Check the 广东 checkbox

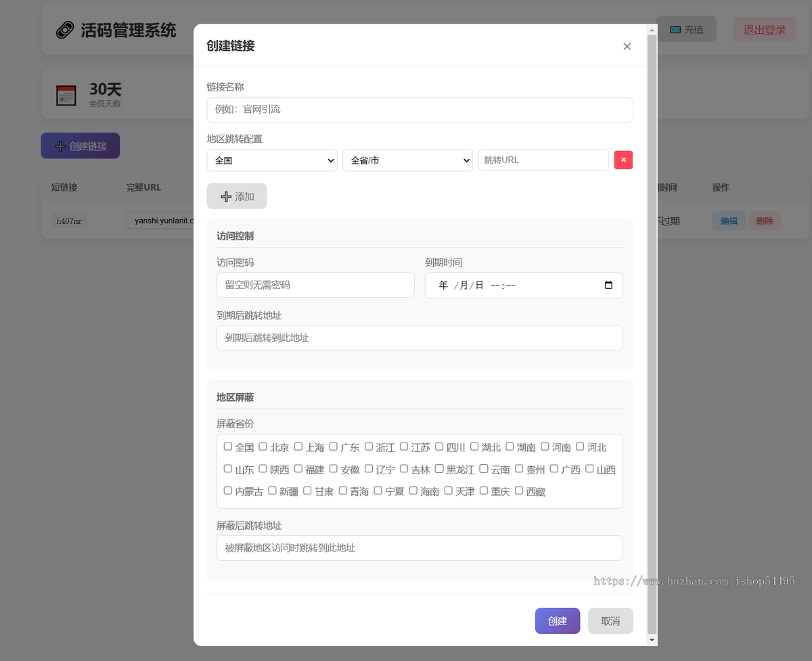334,447
